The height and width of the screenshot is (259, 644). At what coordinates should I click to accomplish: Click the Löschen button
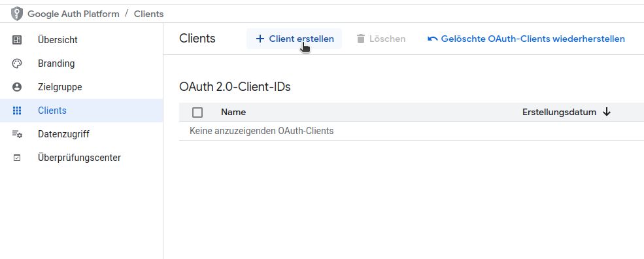click(381, 39)
